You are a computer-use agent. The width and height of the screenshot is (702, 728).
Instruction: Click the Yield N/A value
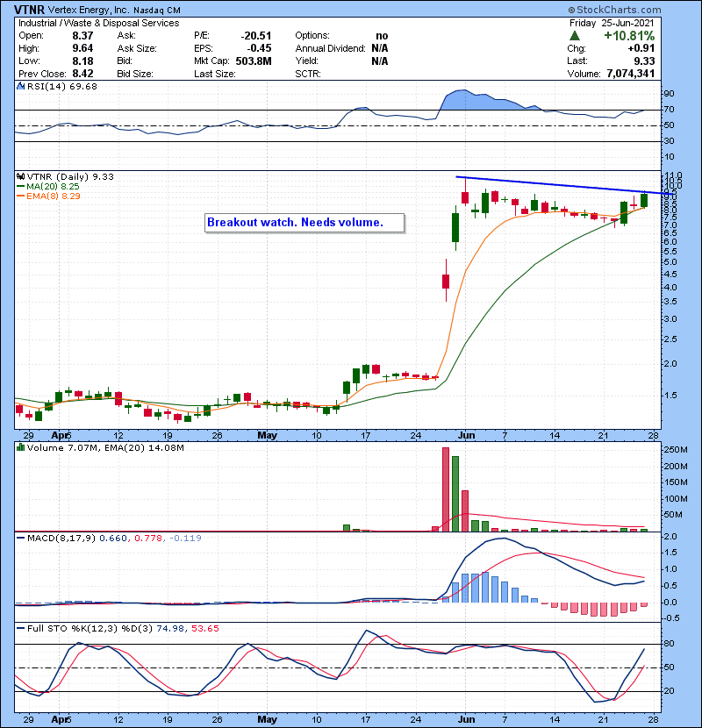tap(380, 61)
